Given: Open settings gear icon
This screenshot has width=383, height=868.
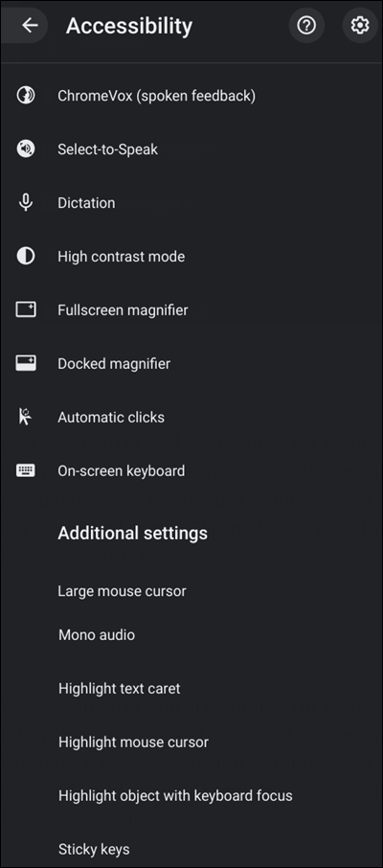Looking at the screenshot, I should pyautogui.click(x=360, y=25).
